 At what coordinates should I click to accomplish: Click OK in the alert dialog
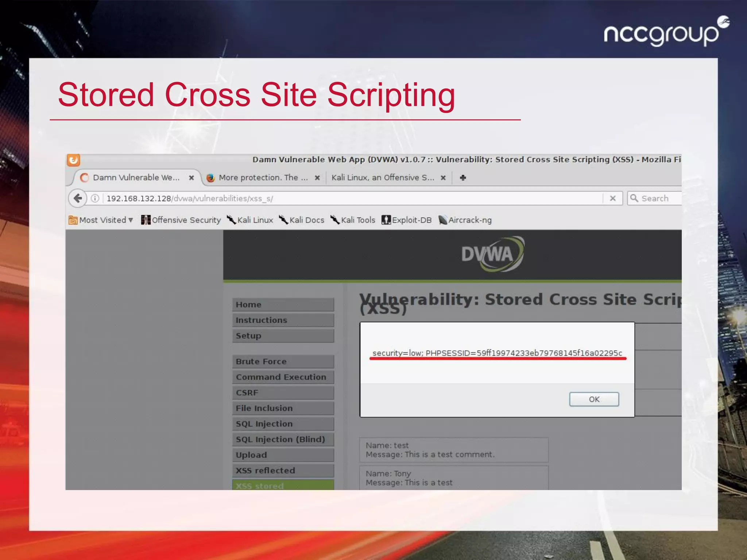pyautogui.click(x=594, y=399)
